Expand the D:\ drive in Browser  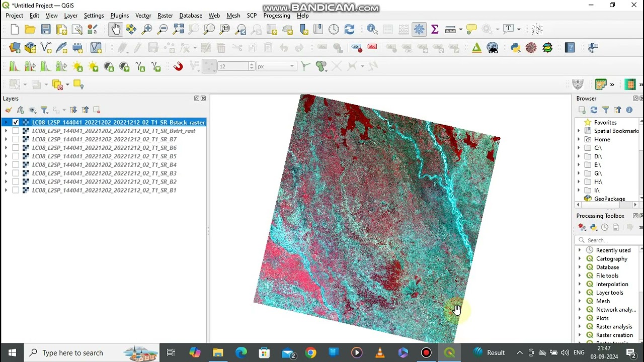click(579, 156)
